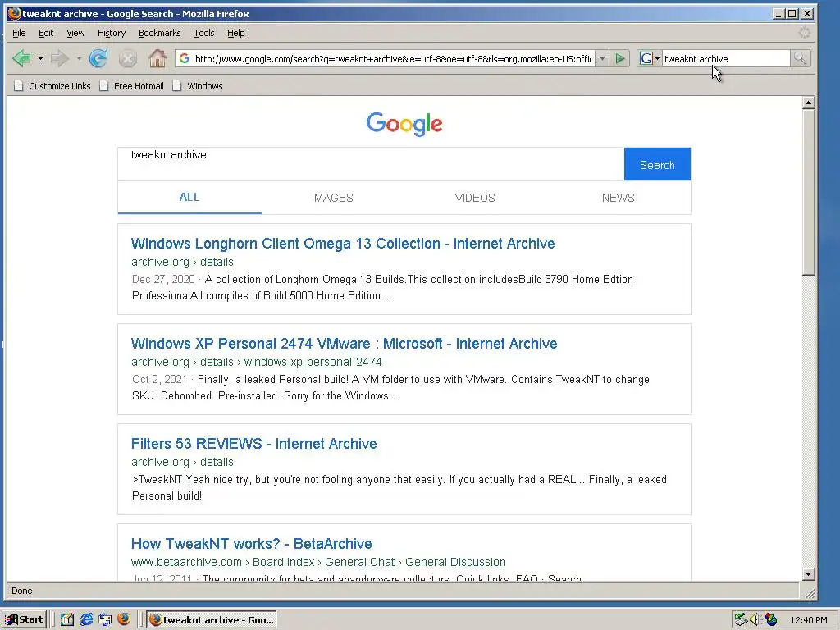Switch to the IMAGES results tab
The image size is (840, 630).
coord(332,198)
